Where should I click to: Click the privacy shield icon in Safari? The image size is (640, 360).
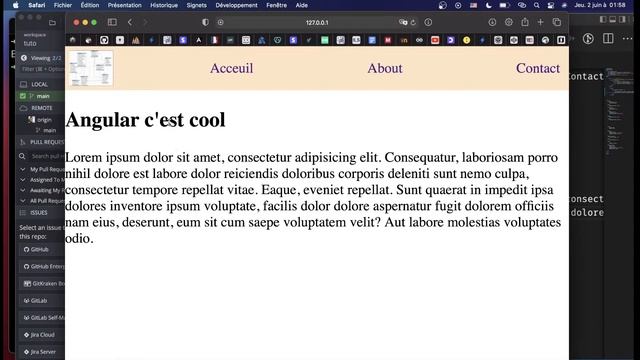205,22
